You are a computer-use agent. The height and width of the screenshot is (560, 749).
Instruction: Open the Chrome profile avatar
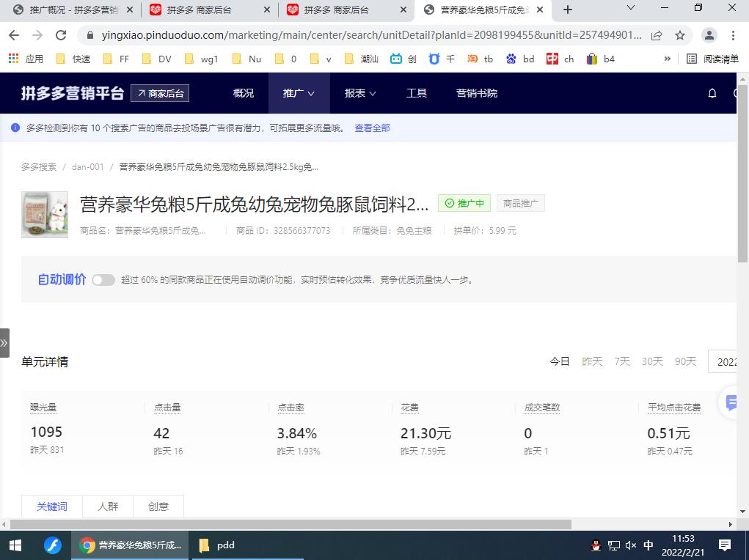(x=709, y=35)
